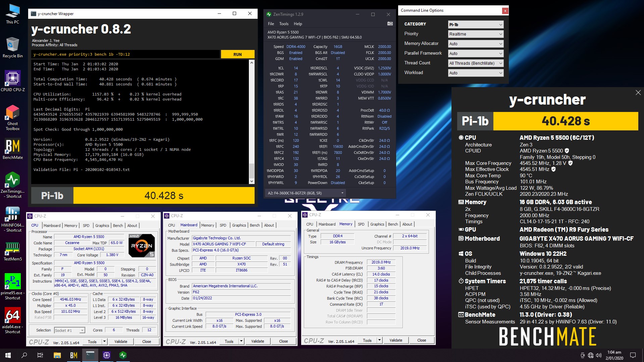Image resolution: width=644 pixels, height=362 pixels.
Task: Switch to CPU-Z in the taskbar
Action: click(x=107, y=355)
